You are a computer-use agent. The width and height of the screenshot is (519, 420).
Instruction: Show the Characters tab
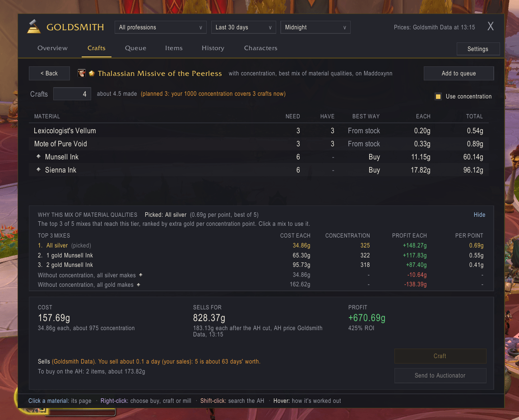(261, 48)
